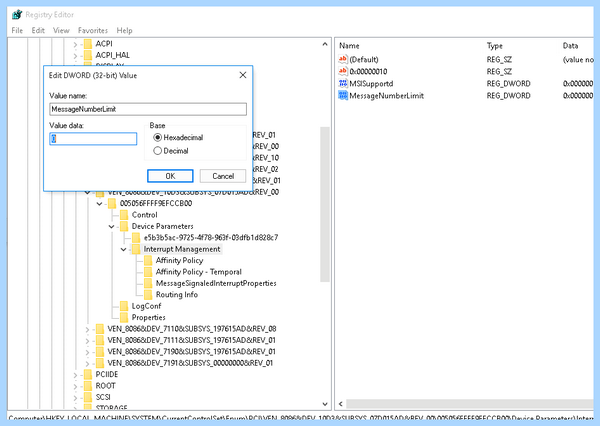Click REG_SZ type of the (Default) value
Viewport: 600px width, 426px height.
coord(499,59)
